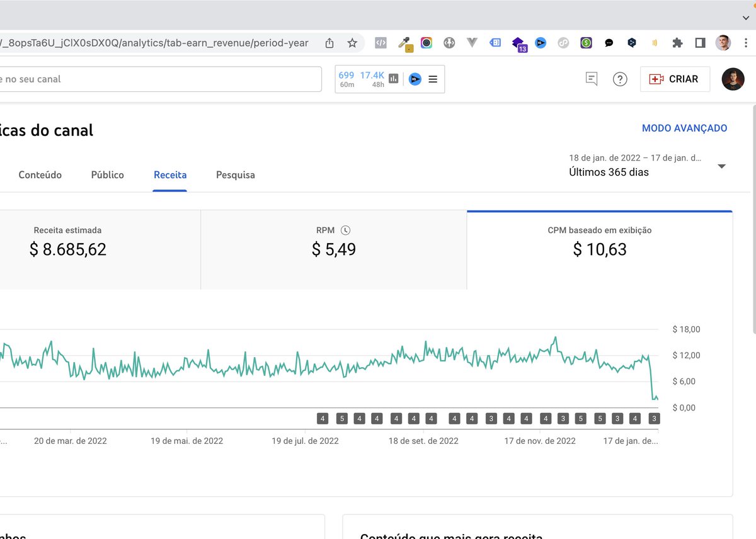This screenshot has width=756, height=539.
Task: Click the $ 6,00 axis label
Action: [684, 382]
